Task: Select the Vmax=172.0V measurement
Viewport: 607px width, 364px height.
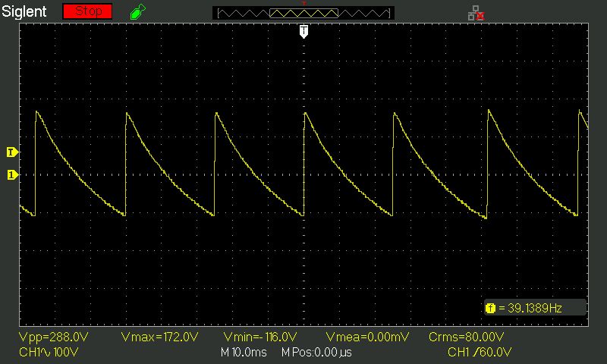Action: (159, 337)
